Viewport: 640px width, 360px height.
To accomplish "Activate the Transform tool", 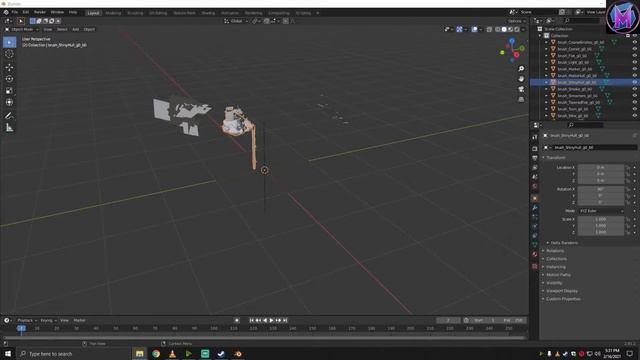I will tap(9, 102).
